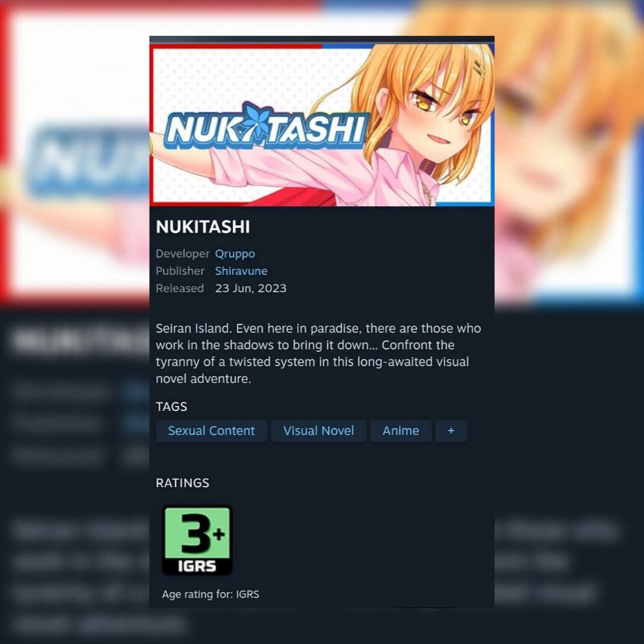Image resolution: width=644 pixels, height=644 pixels.
Task: Click the Released label
Action: 180,289
